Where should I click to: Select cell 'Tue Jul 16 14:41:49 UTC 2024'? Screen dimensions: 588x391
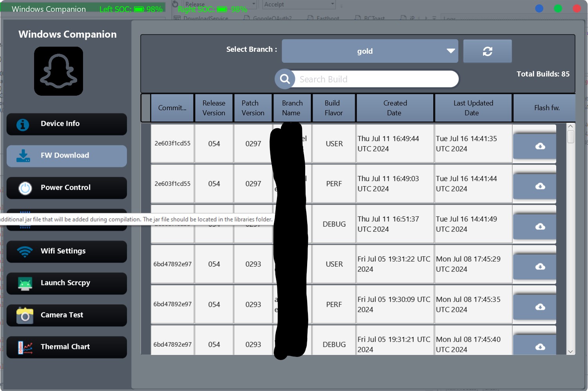point(473,224)
